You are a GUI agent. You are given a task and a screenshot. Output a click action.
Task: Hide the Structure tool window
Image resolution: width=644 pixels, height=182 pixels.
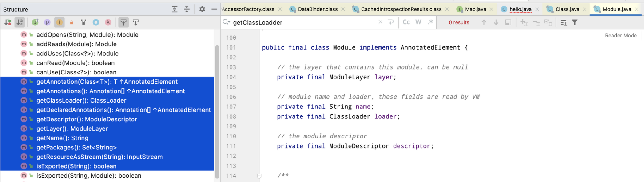point(214,9)
